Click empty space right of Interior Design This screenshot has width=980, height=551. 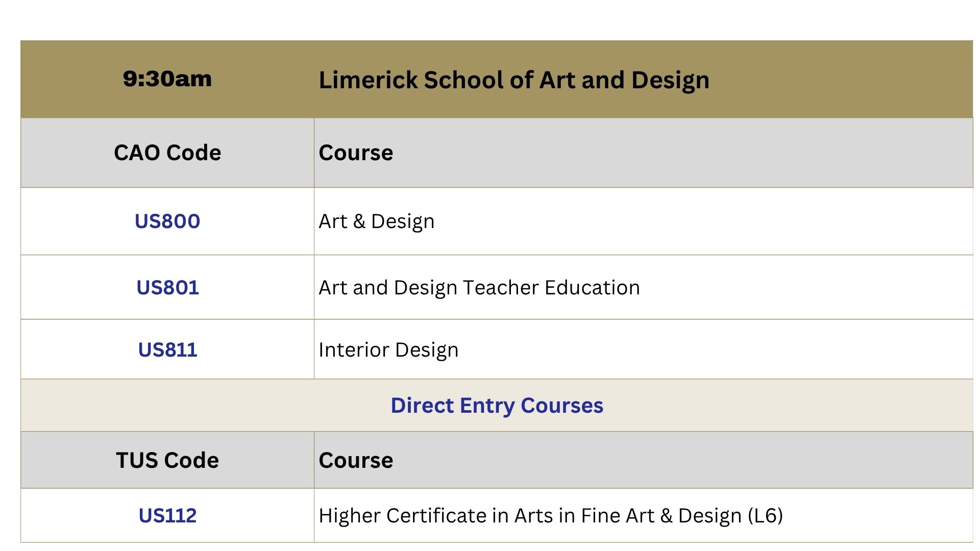715,350
